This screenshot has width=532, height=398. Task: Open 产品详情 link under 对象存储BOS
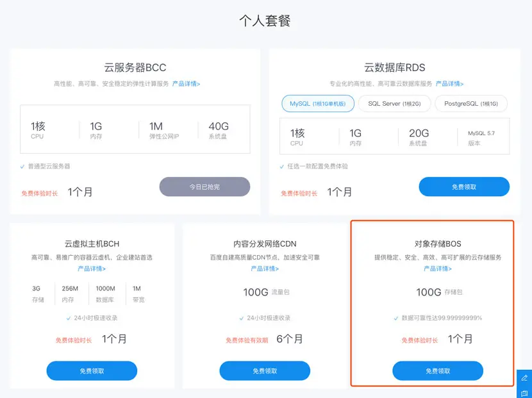click(438, 269)
